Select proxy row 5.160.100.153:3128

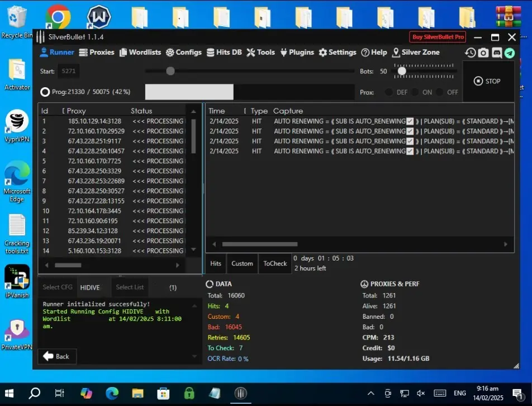[113, 251]
